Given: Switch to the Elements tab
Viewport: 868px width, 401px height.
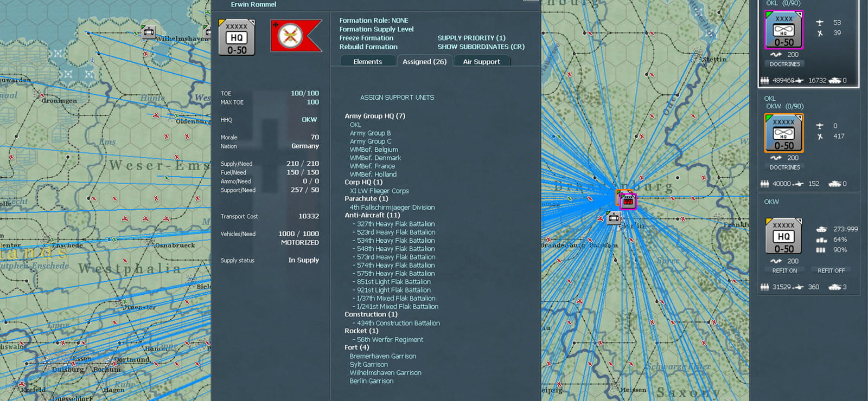Looking at the screenshot, I should pos(368,61).
